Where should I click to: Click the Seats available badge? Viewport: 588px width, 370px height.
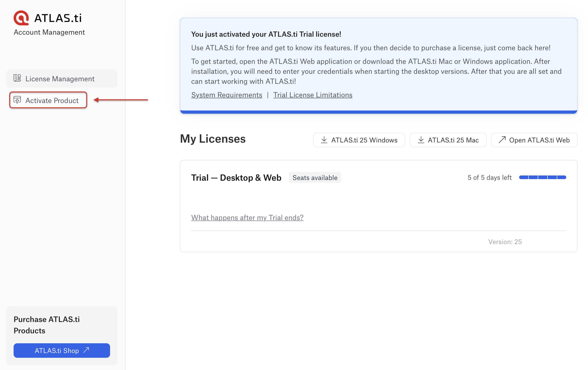point(315,178)
